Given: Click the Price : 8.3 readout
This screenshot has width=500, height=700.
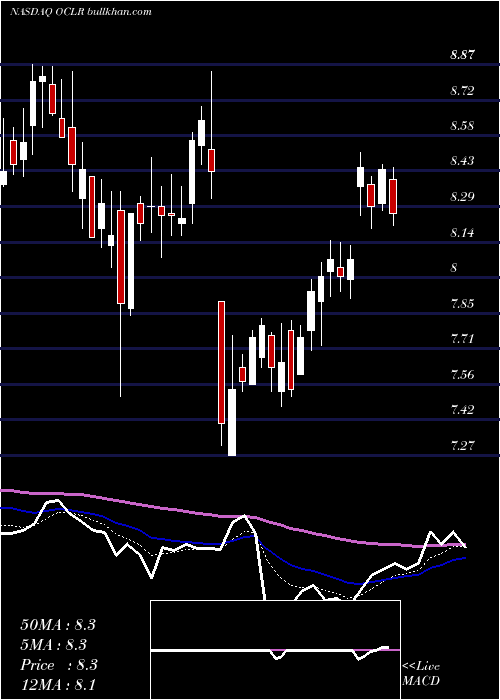Looking at the screenshot, I should click(x=58, y=665).
